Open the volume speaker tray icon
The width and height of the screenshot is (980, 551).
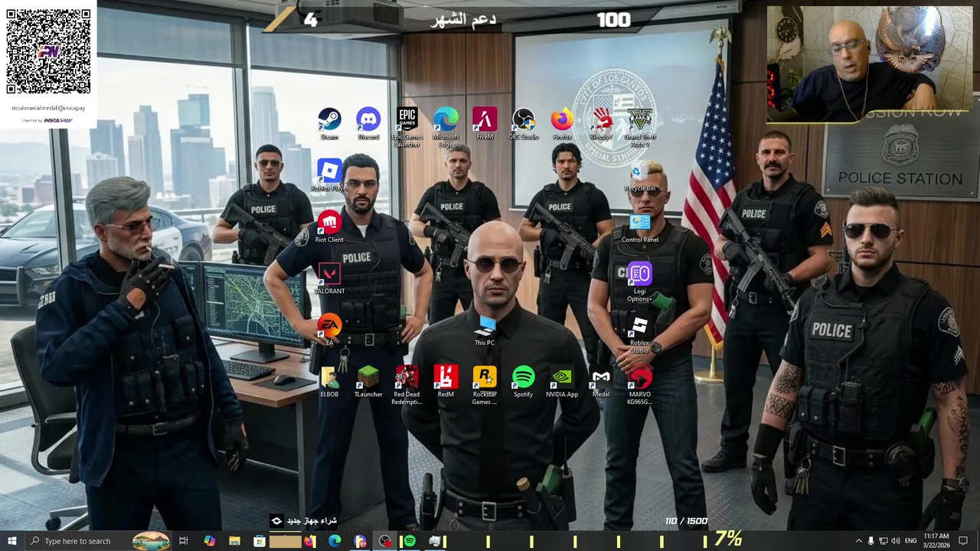[896, 541]
